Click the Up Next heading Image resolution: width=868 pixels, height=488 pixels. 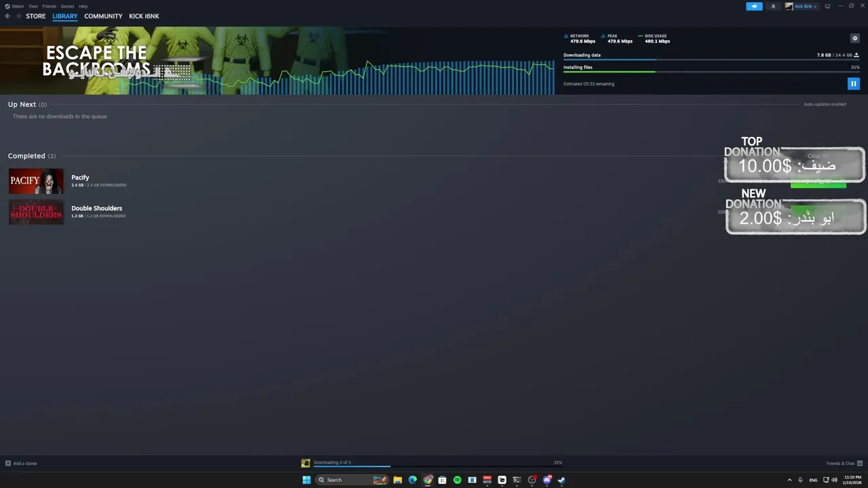(22, 104)
